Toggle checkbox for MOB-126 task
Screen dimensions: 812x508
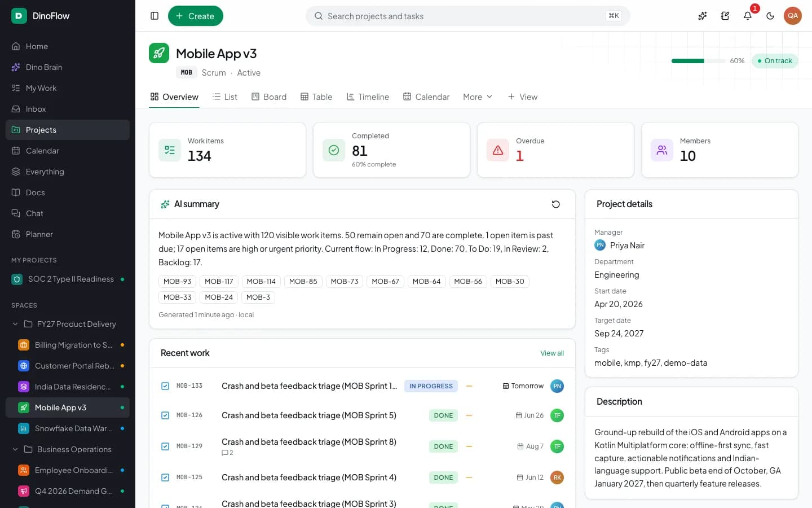coord(165,415)
